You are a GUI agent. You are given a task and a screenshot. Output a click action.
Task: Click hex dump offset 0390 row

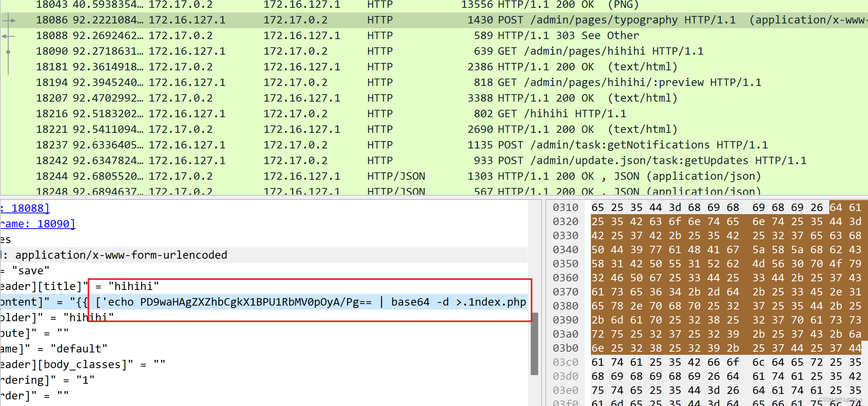pyautogui.click(x=707, y=320)
